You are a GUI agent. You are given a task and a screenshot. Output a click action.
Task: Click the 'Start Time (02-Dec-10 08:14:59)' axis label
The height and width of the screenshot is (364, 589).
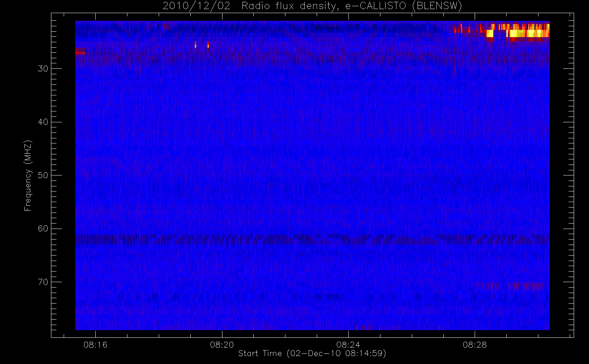click(312, 353)
